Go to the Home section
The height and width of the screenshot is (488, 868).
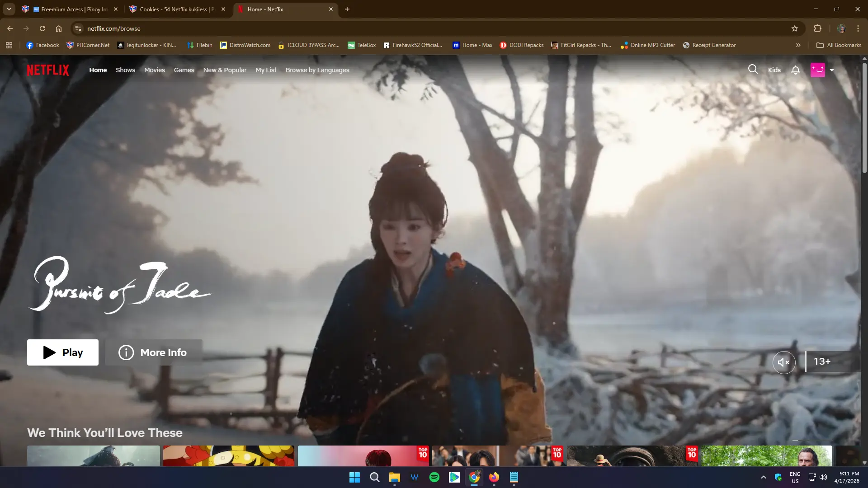tap(98, 70)
